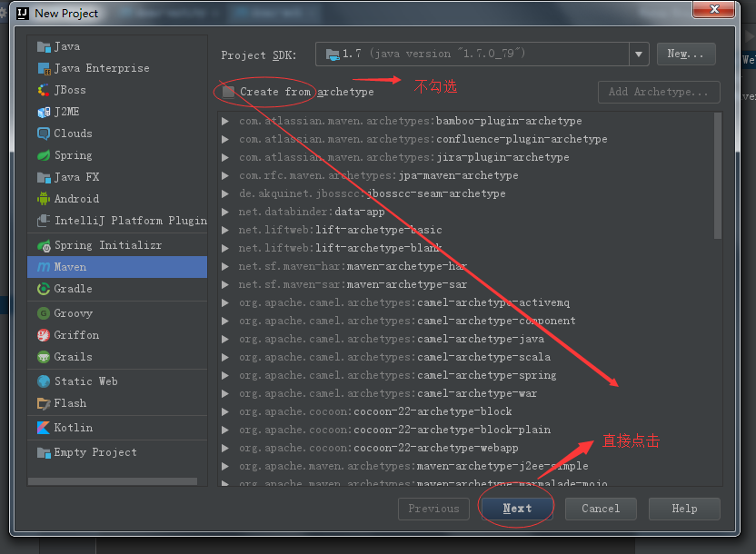Click the Spring leaf icon

[44, 155]
